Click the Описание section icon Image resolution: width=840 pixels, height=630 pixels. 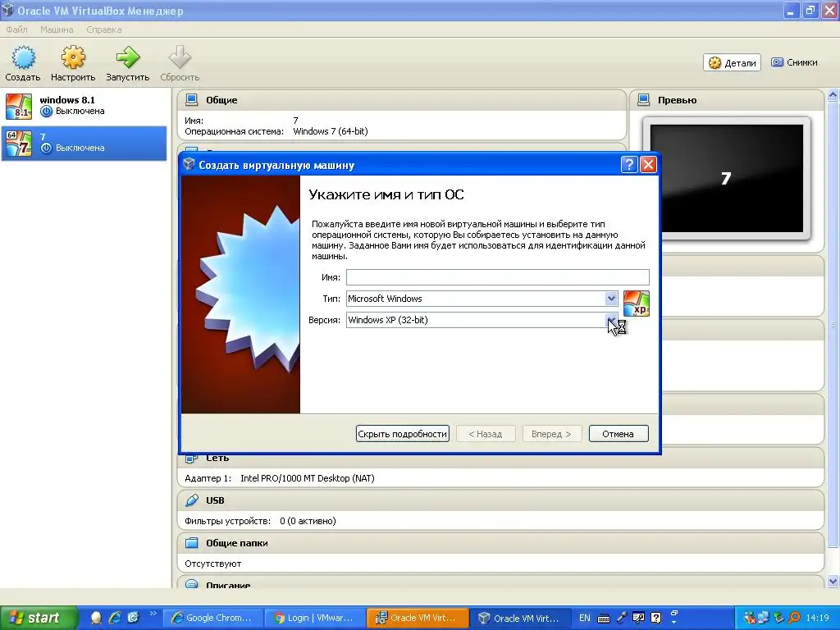click(191, 584)
